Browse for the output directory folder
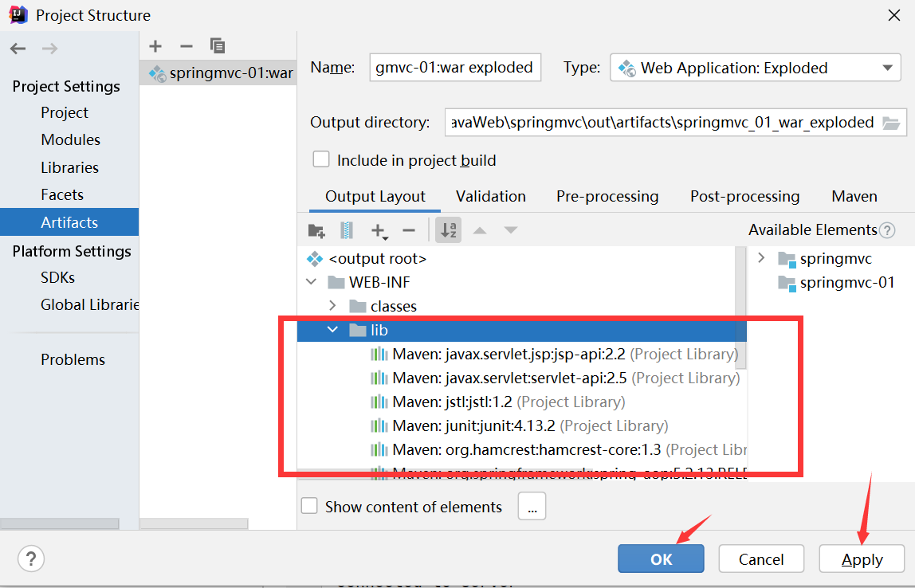 pos(891,123)
